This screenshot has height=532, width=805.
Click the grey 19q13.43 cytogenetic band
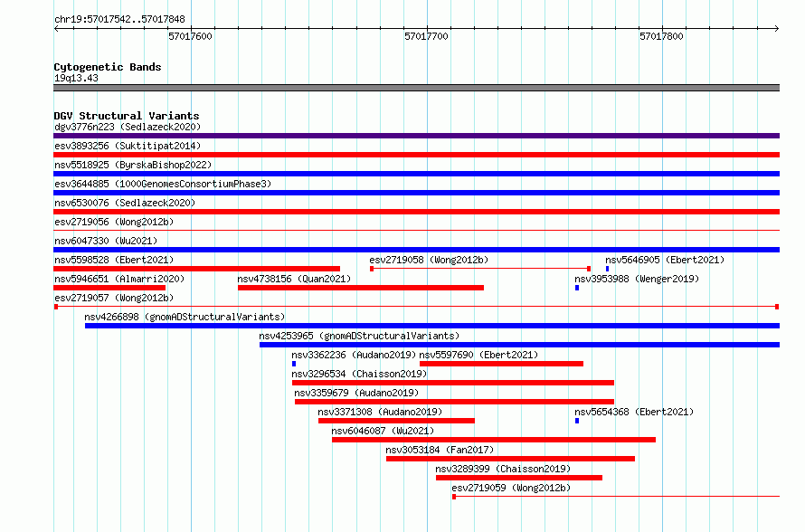click(416, 88)
